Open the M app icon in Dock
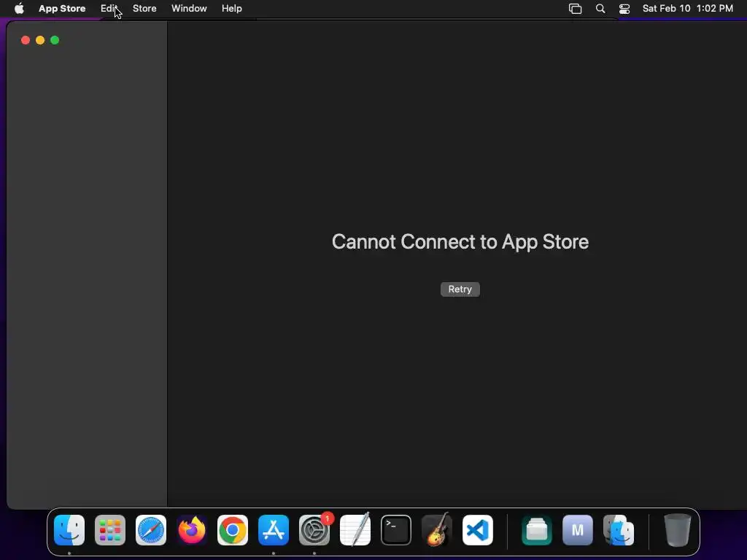This screenshot has height=560, width=747. pos(578,530)
